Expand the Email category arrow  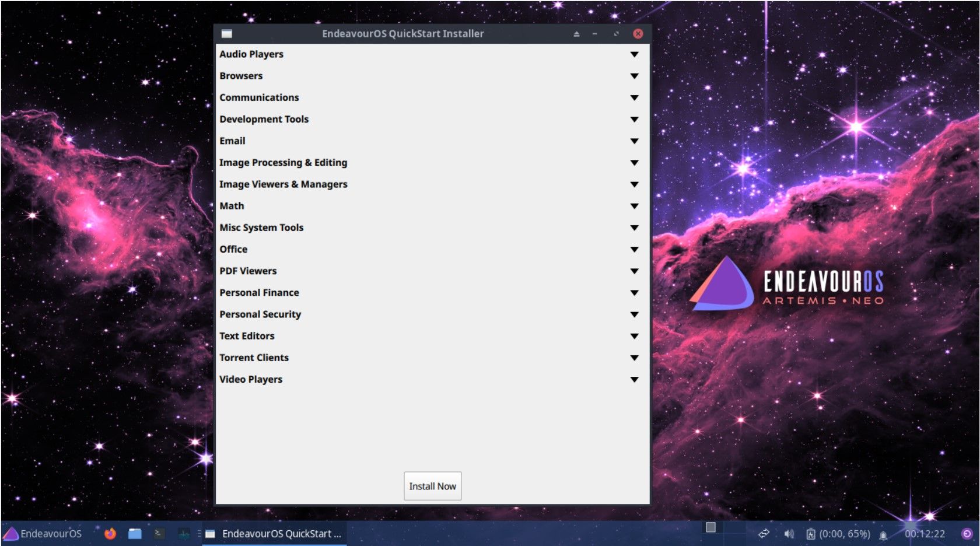click(634, 141)
